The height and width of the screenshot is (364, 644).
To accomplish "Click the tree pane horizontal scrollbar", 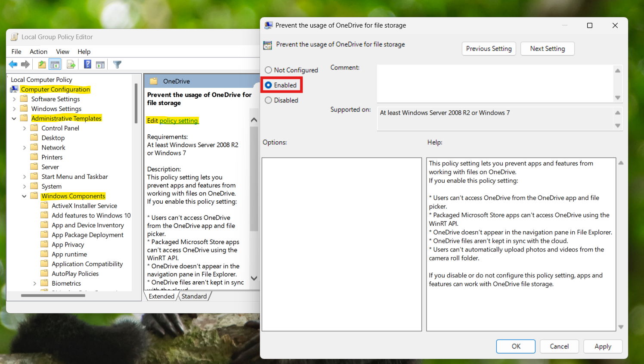I will 53,296.
